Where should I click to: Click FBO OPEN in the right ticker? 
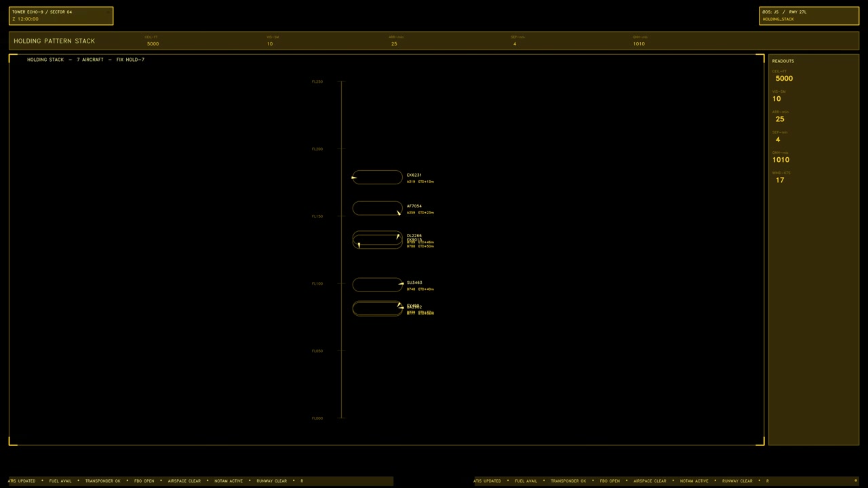610,481
